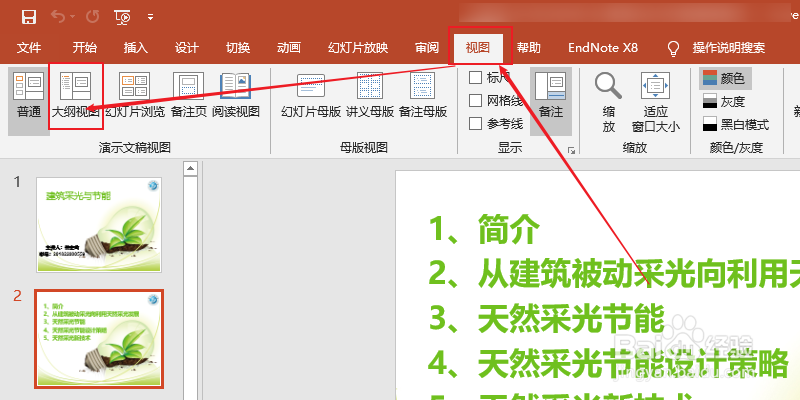Open the 幻灯片放映 tab
The image size is (800, 400).
click(x=358, y=48)
